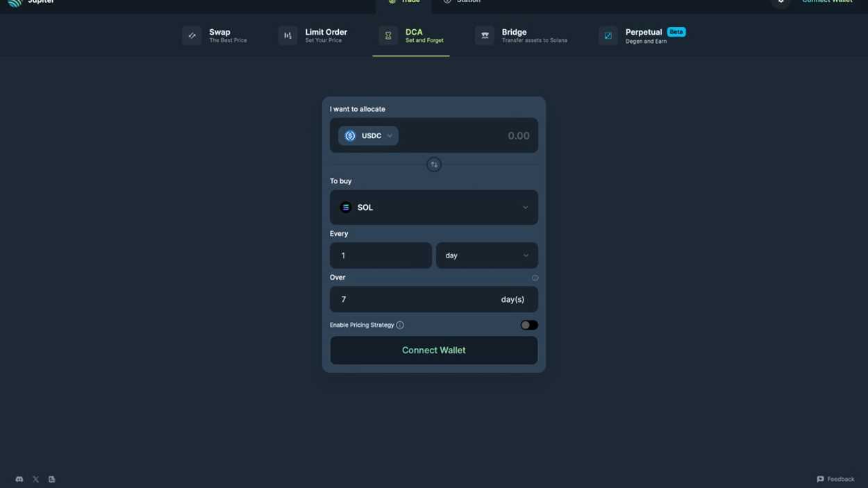
Task: Click the SOL token logo
Action: [346, 208]
